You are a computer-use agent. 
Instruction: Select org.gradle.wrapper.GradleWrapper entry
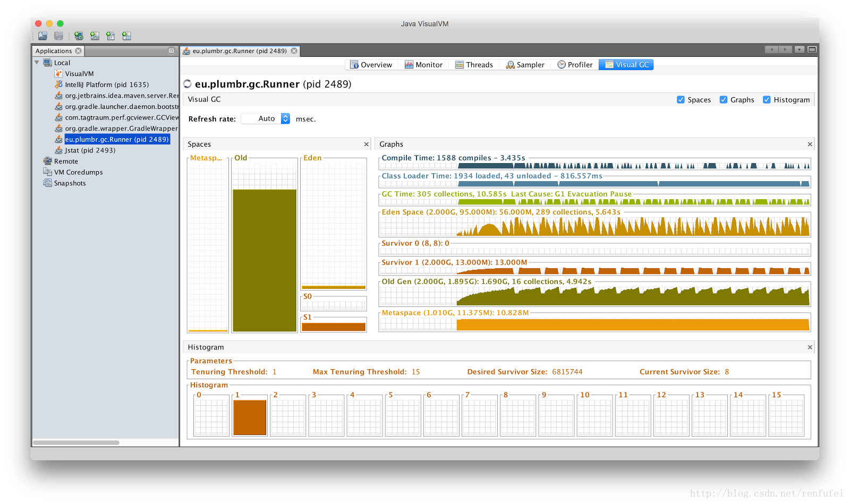point(122,129)
